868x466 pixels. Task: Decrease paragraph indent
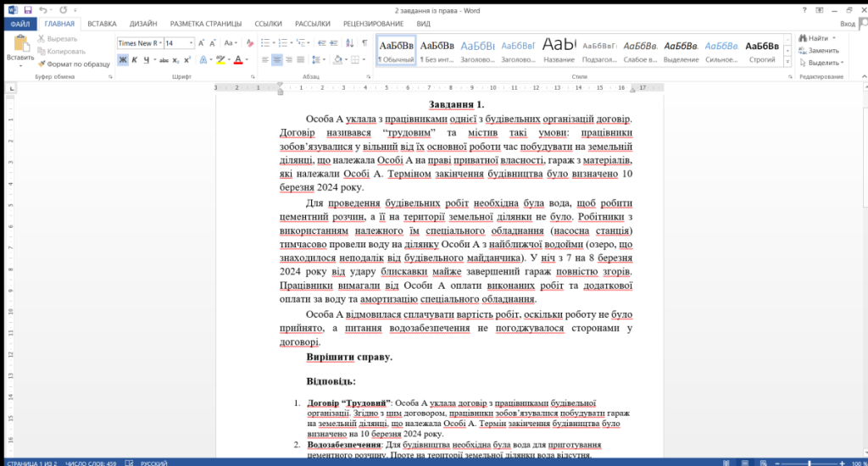point(321,43)
